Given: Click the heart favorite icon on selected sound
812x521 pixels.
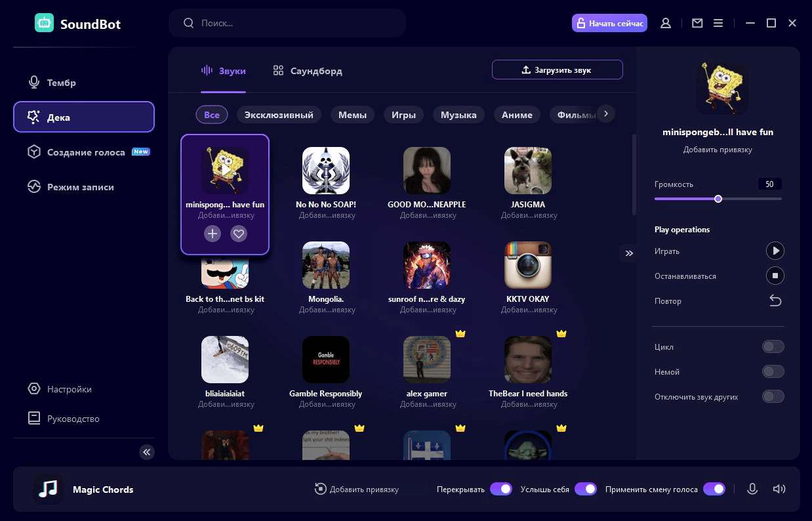Looking at the screenshot, I should point(239,233).
